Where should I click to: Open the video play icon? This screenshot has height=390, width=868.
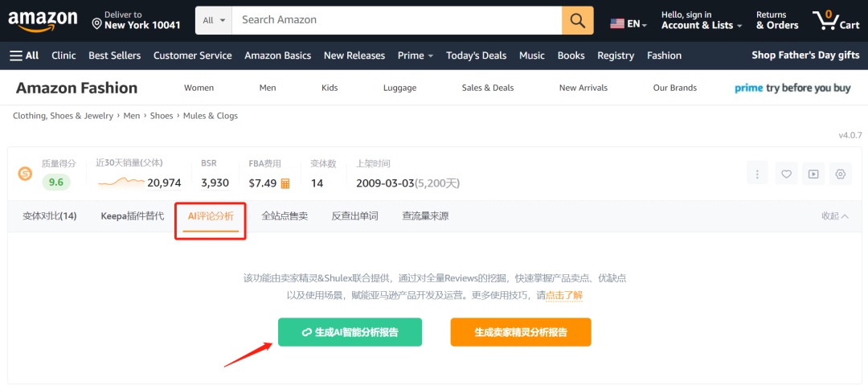pos(813,174)
